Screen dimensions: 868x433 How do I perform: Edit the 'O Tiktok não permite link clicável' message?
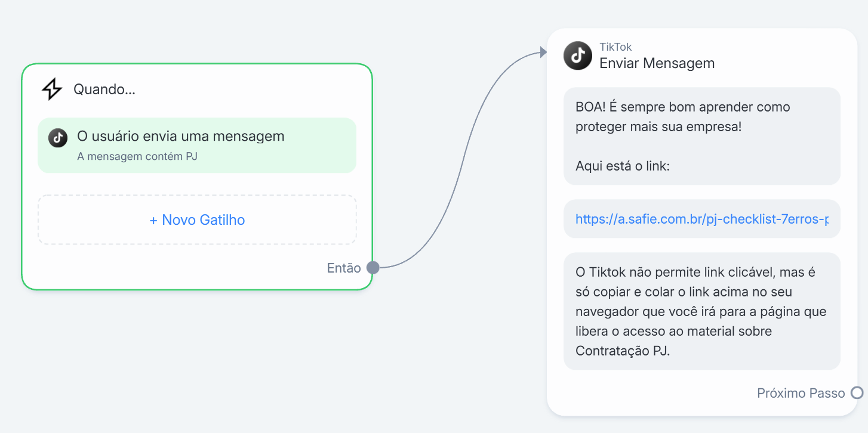click(702, 311)
